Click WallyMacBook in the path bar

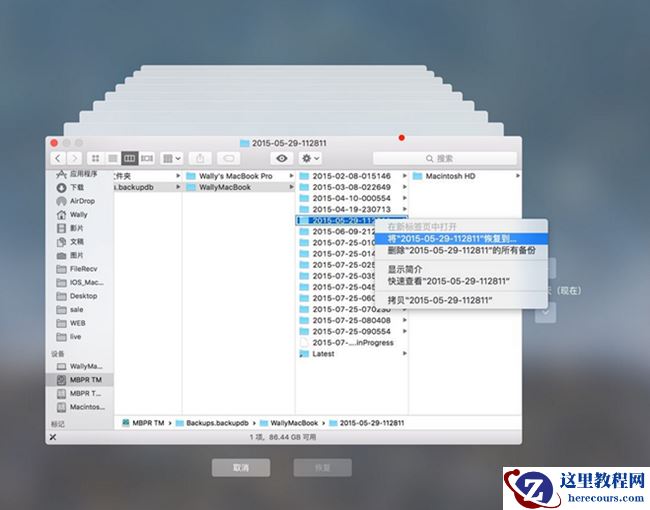[289, 423]
